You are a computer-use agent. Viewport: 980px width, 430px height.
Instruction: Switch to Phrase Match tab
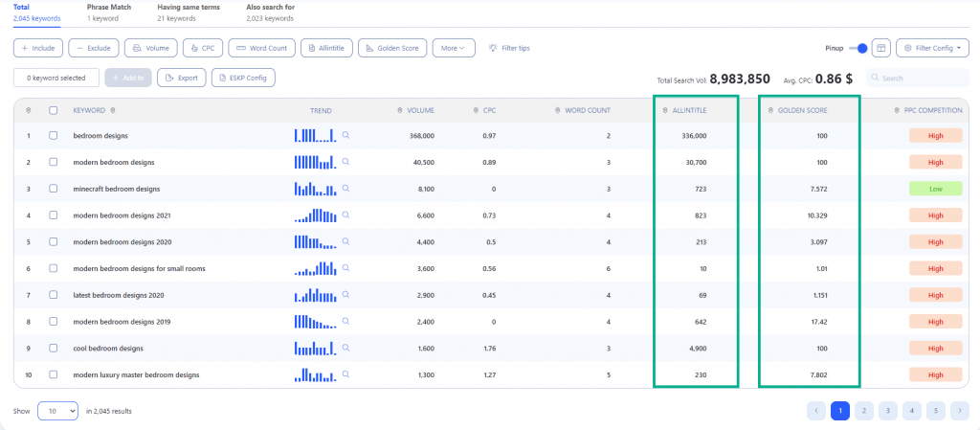coord(109,12)
